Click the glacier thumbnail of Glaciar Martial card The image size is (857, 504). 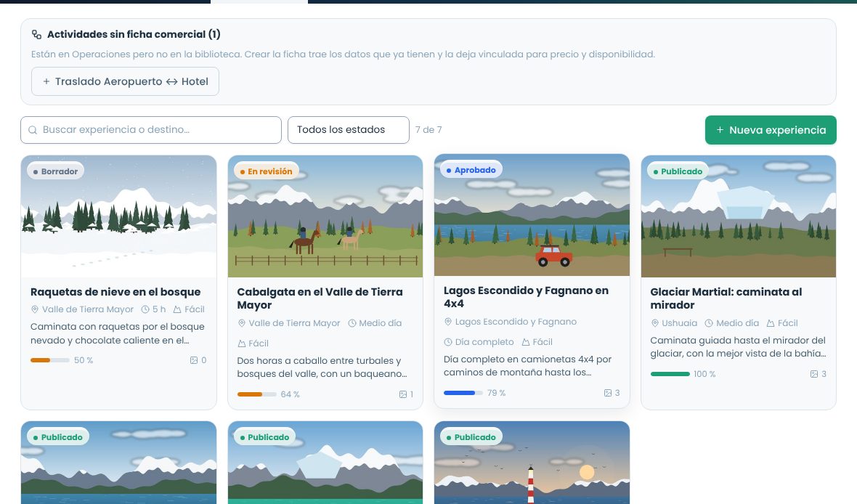pos(739,216)
